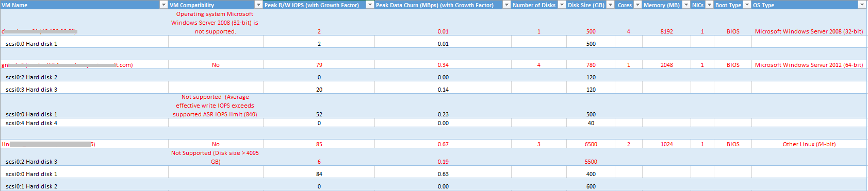This screenshot has width=868, height=191.
Task: Select disk size value 5500
Action: point(591,162)
